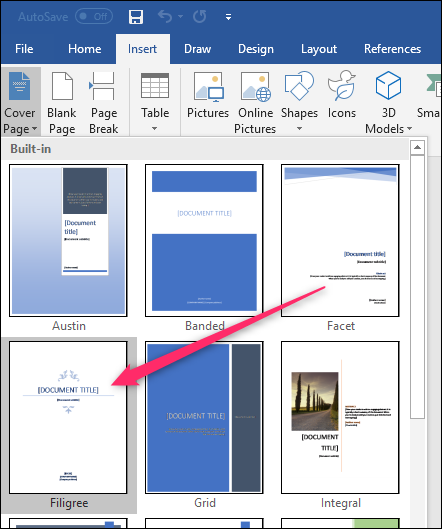Click the Built-in section header
Viewport: 442px width, 529px height.
[x=205, y=149]
